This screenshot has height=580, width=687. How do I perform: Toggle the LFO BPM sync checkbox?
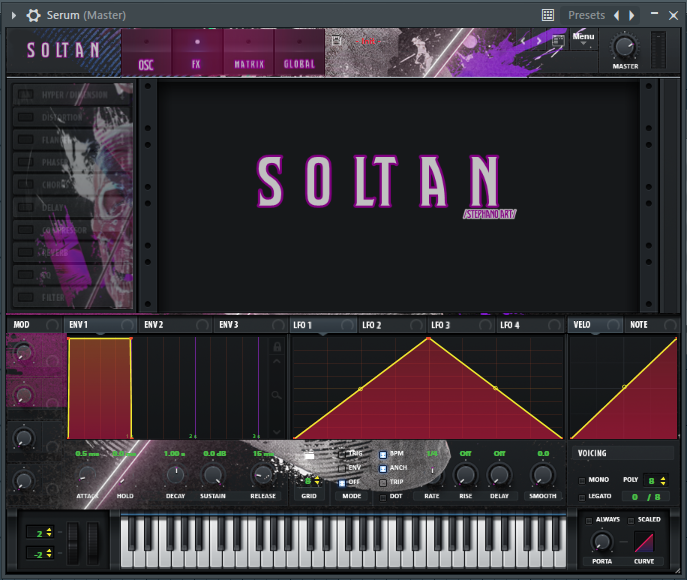(x=383, y=455)
